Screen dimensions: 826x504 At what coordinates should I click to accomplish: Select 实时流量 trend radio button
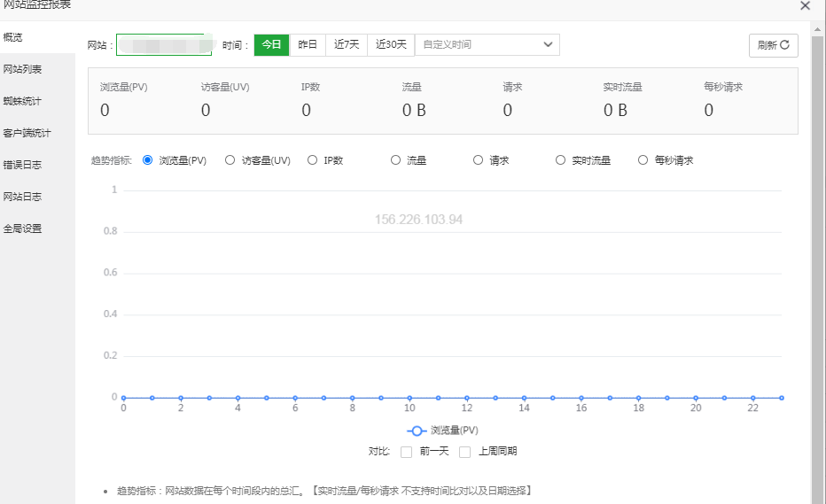[x=560, y=160]
